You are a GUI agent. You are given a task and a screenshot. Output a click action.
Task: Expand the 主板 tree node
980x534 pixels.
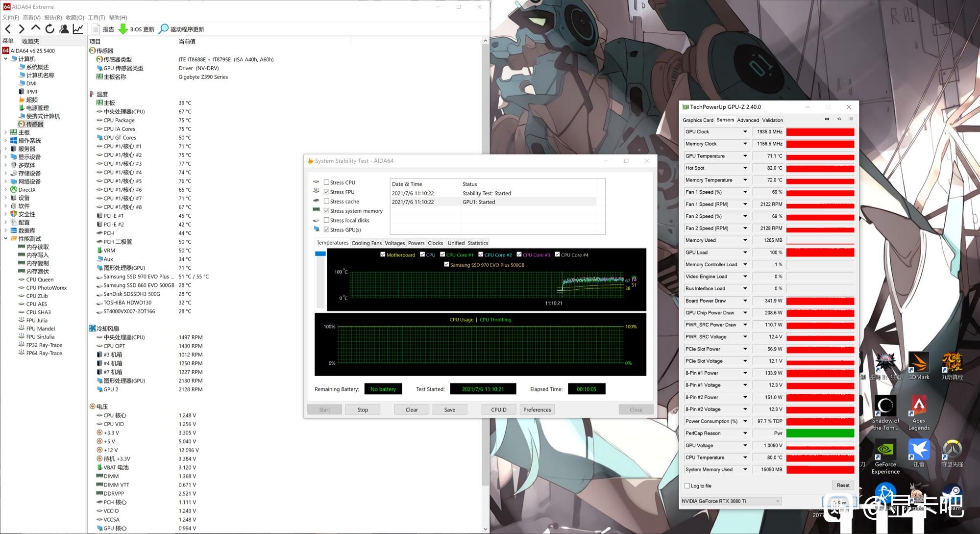coord(5,132)
